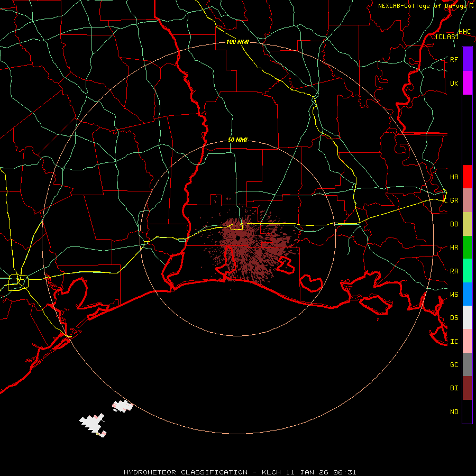Image resolution: width=476 pixels, height=476 pixels.
Task: Click the GC legend label
Action: (x=454, y=364)
